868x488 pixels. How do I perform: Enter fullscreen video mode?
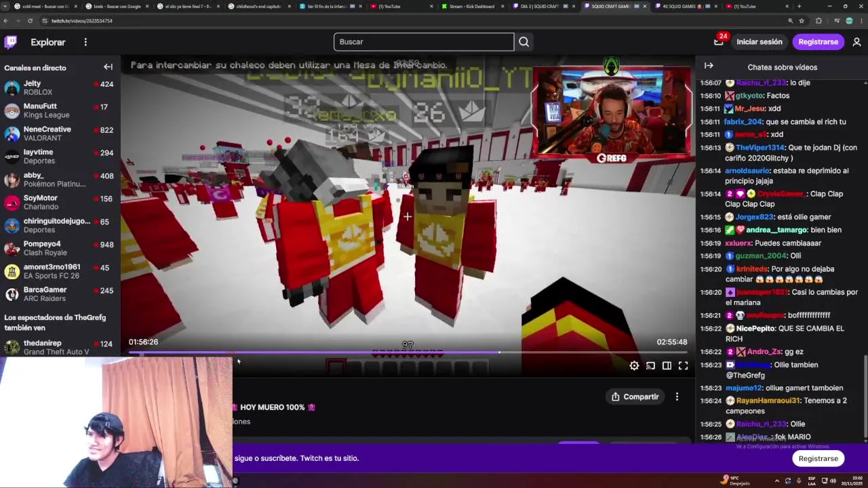point(683,366)
